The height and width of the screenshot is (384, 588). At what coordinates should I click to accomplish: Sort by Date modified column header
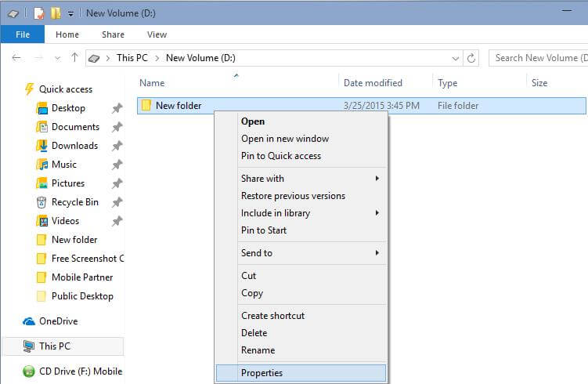[373, 83]
